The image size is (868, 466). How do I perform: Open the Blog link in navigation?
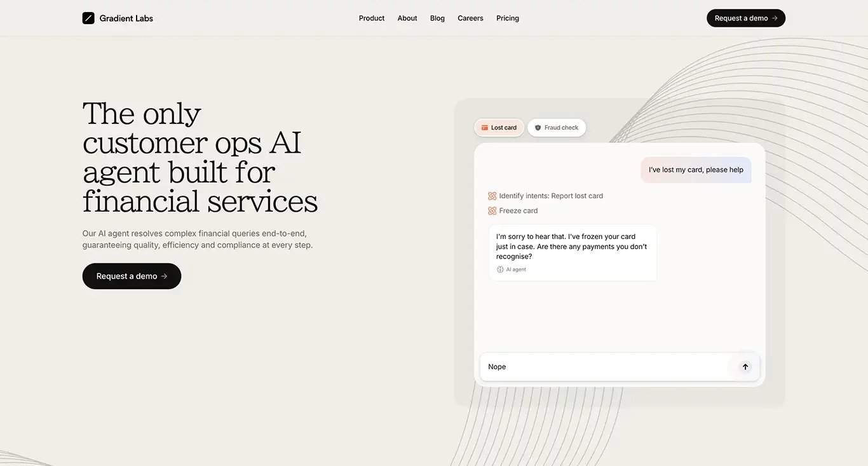click(x=437, y=18)
